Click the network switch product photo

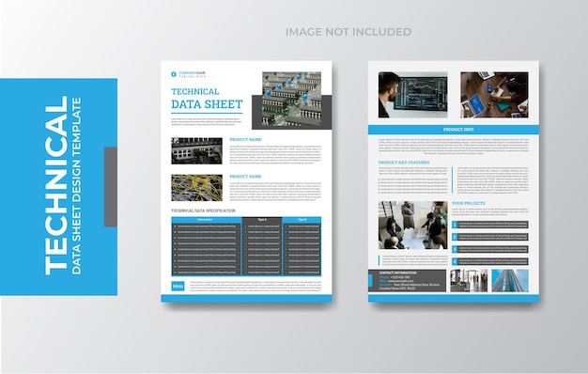[197, 150]
